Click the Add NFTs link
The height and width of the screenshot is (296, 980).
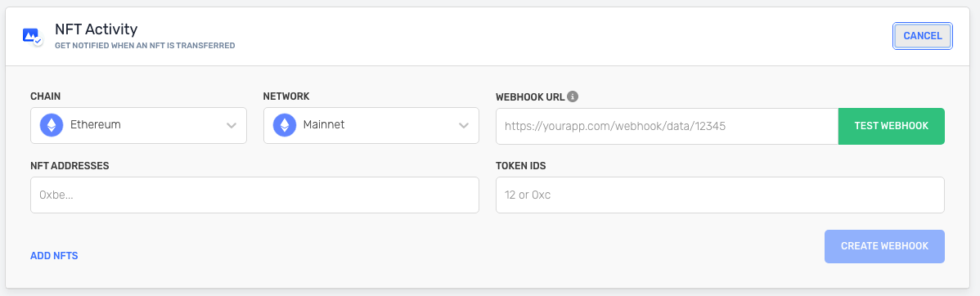(54, 255)
